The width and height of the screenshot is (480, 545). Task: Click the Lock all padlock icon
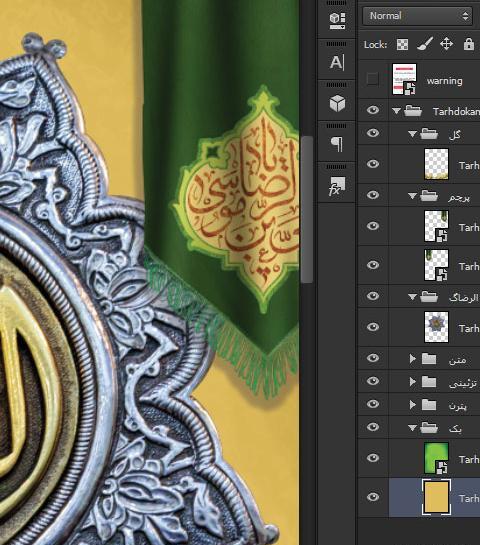coord(469,44)
